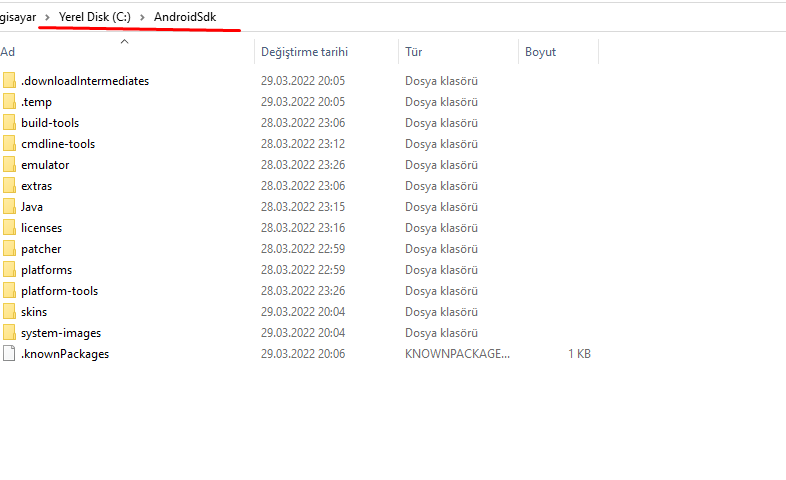
Task: Click the platforms folder icon
Action: click(x=9, y=270)
